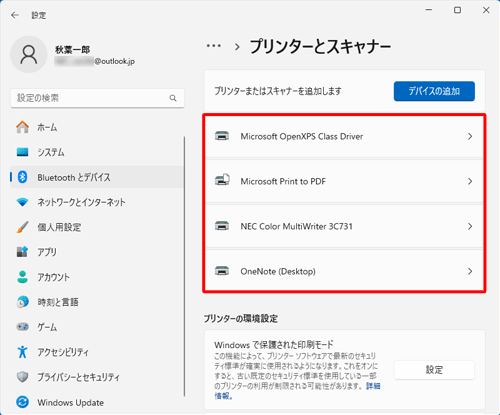
Task: Select アプリ in the sidebar
Action: coord(97,252)
